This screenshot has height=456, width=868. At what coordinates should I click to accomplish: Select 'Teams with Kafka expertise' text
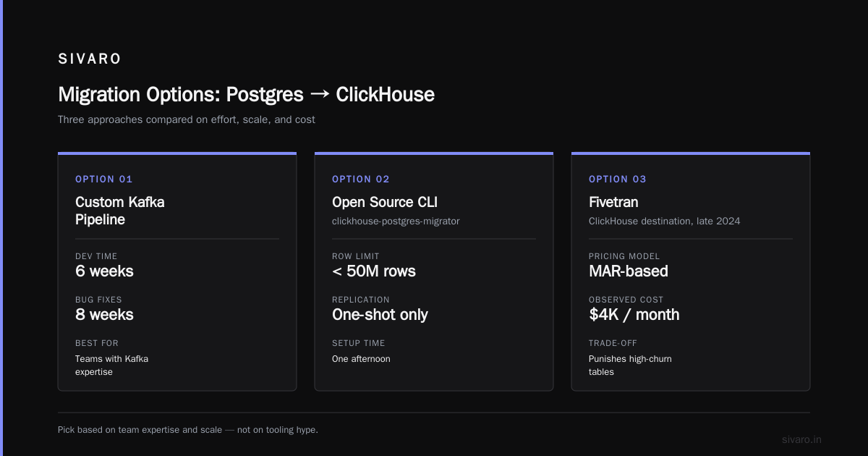(111, 366)
